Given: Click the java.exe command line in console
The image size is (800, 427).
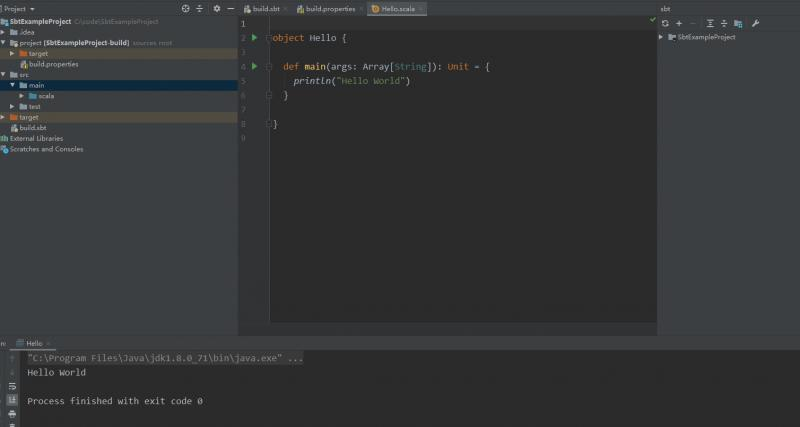Looking at the screenshot, I should tap(165, 358).
